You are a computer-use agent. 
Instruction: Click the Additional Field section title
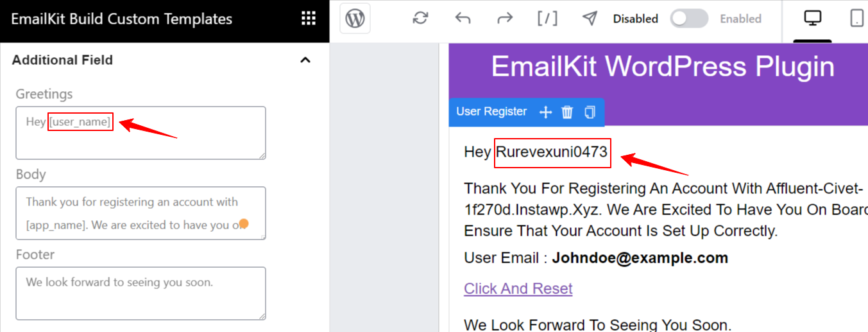(62, 60)
